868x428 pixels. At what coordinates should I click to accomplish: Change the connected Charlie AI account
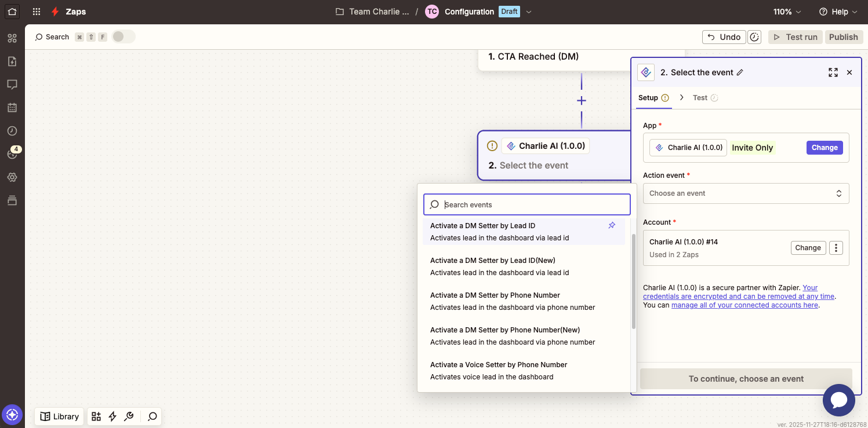click(x=808, y=248)
